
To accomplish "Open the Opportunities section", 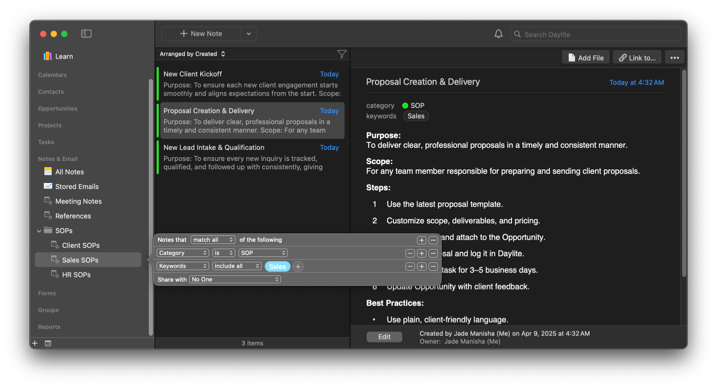I will tap(58, 109).
